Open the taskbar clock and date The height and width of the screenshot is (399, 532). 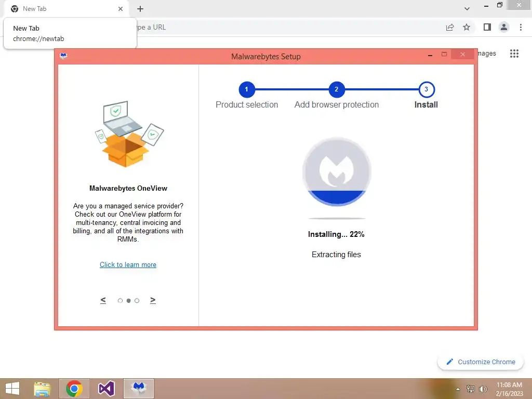[509, 389]
